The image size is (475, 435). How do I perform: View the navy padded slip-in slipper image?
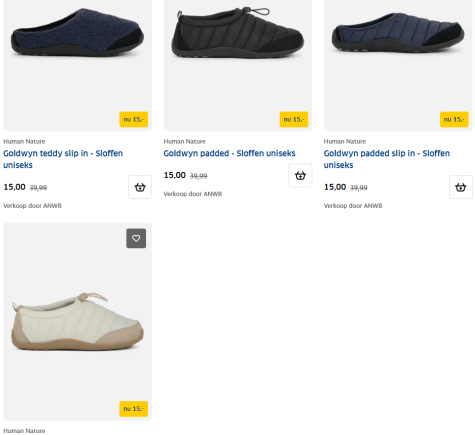[398, 33]
